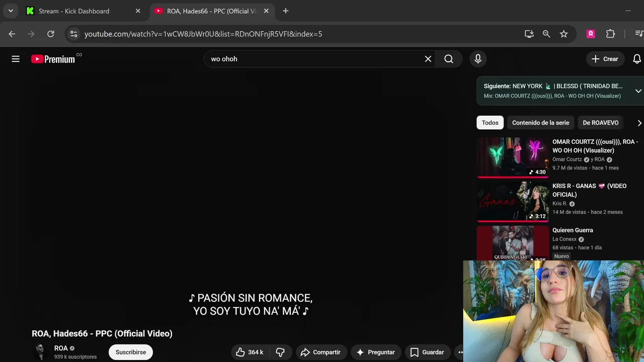
Task: Open the Quieren Guerra thumbnail
Action: [513, 243]
